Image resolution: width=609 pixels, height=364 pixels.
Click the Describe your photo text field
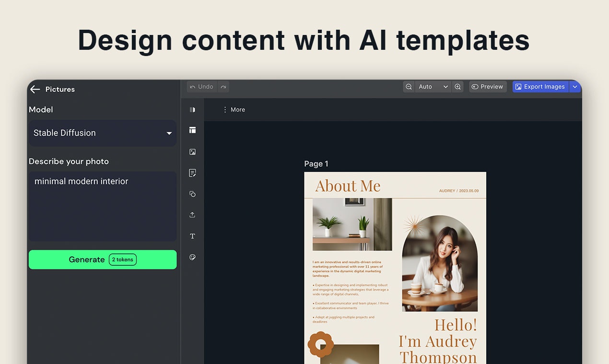click(x=103, y=206)
